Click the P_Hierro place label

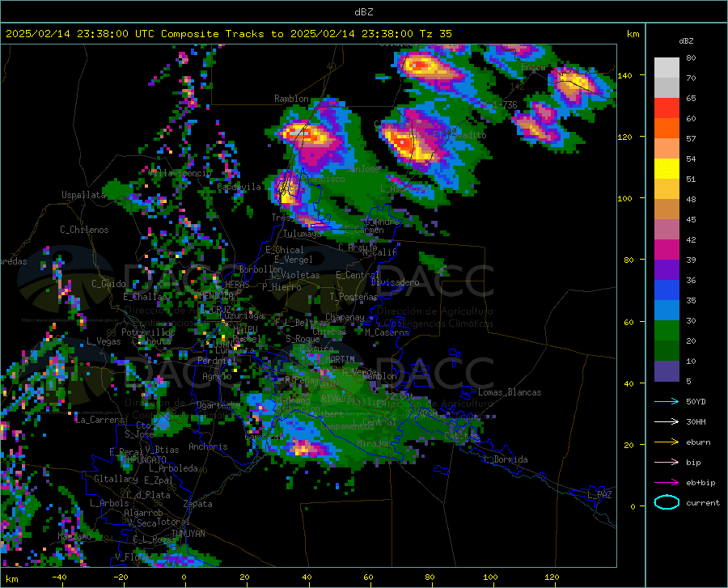281,287
